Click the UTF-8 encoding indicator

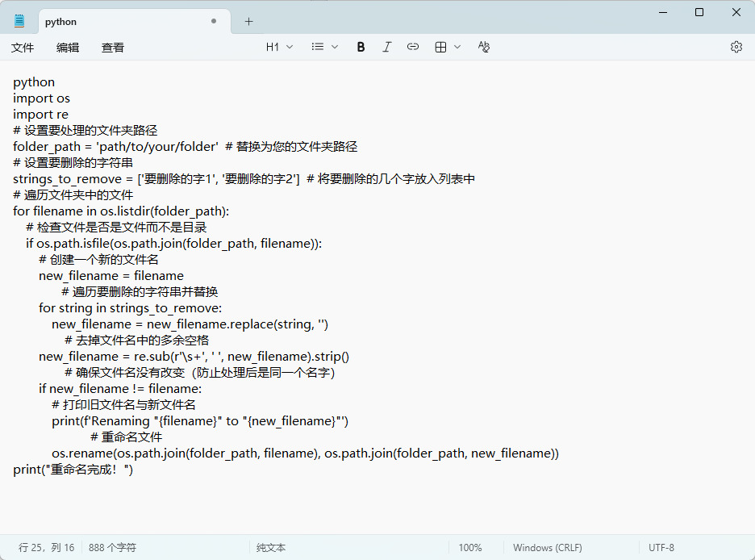[661, 547]
